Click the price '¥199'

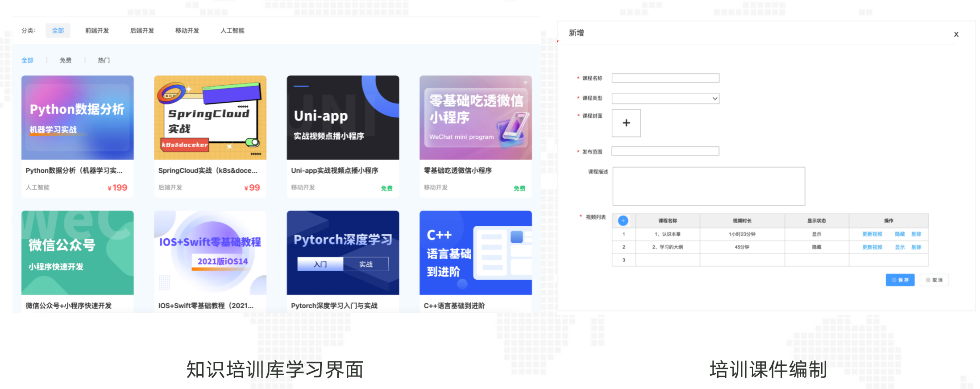coord(117,188)
